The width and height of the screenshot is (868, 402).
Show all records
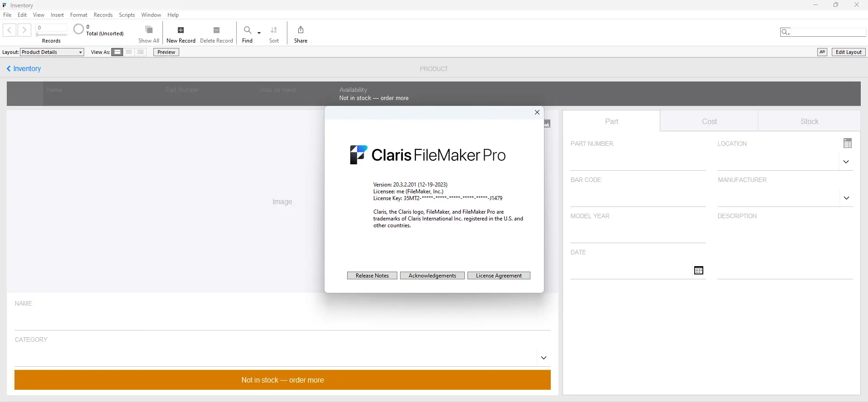tap(149, 34)
